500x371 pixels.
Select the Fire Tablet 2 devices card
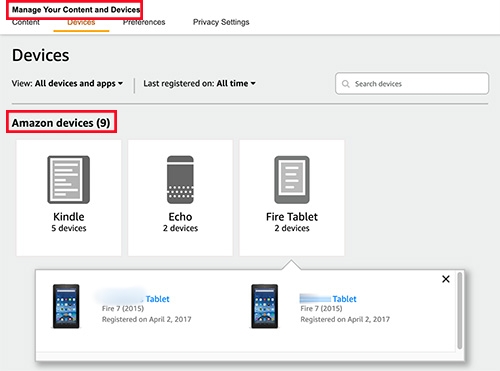292,198
